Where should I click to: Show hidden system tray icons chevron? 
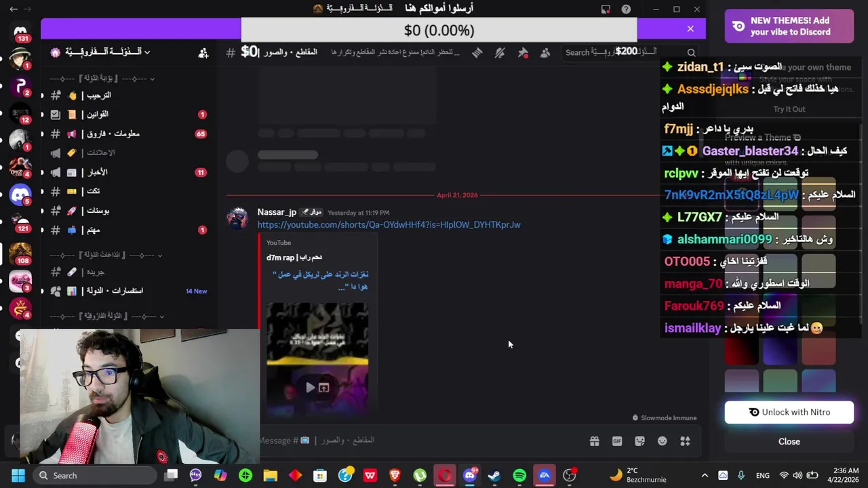(x=705, y=476)
